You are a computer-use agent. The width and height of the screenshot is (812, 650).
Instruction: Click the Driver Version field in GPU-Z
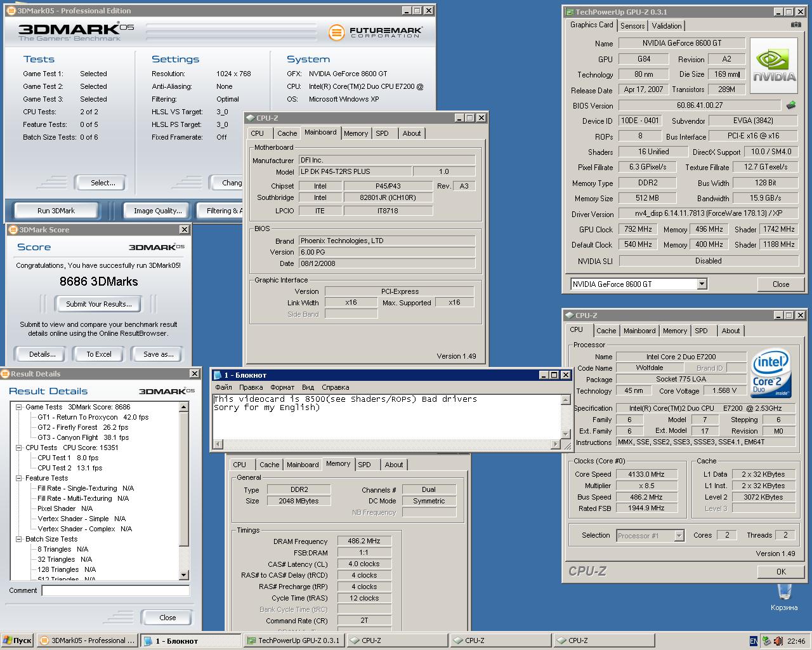pos(709,214)
